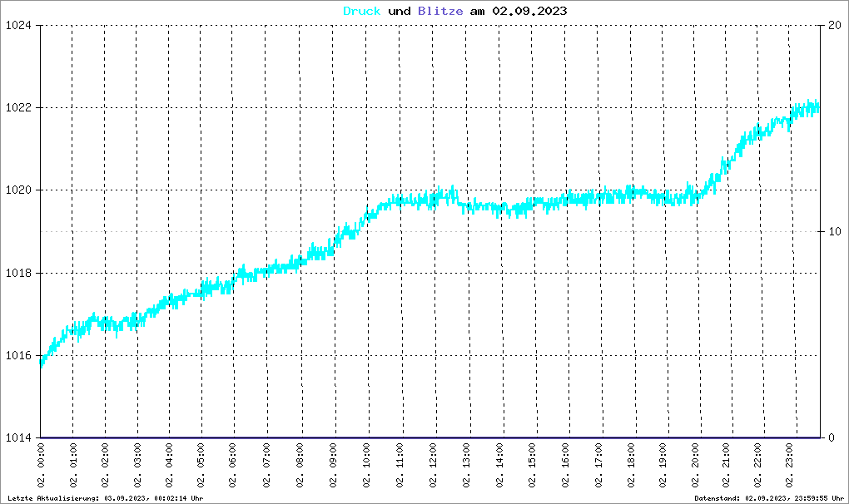The width and height of the screenshot is (849, 504).
Task: Click the cyan "Druck" title word
Action: pos(362,11)
